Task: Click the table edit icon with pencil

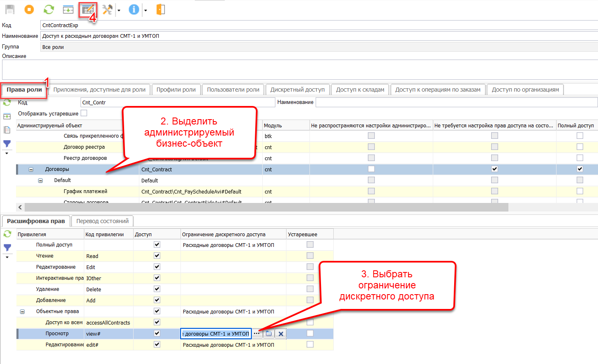Action: [x=88, y=9]
